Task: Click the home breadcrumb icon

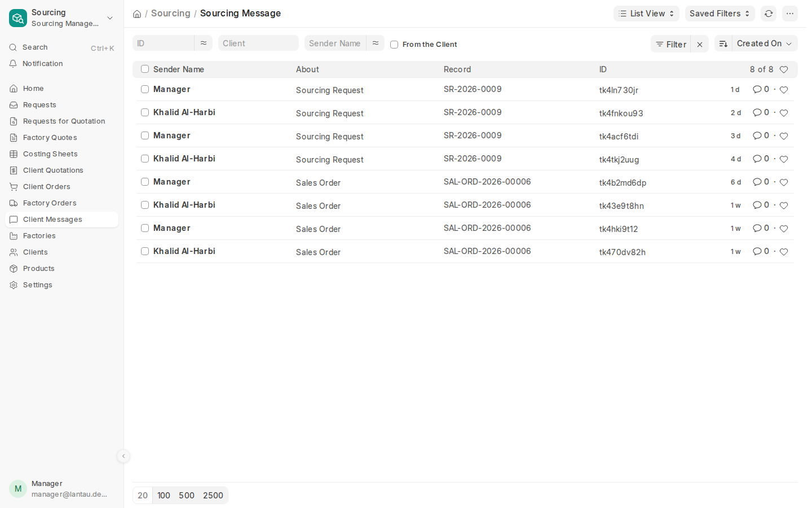Action: tap(137, 14)
